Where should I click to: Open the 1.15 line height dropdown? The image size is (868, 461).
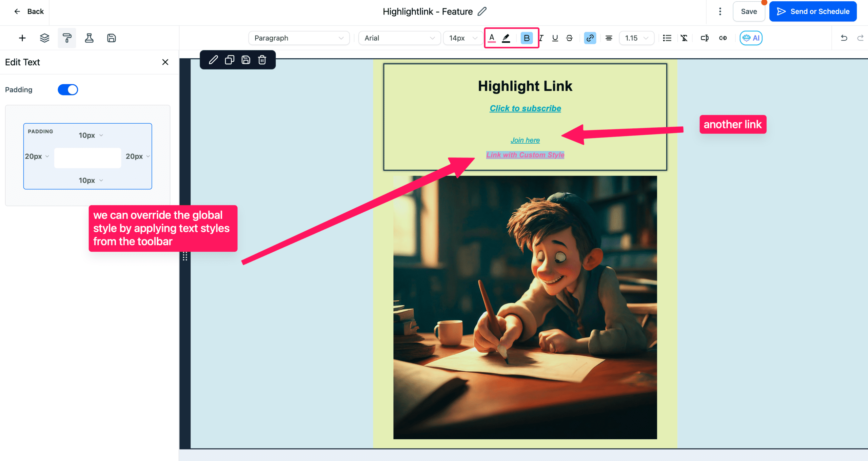[x=636, y=38]
